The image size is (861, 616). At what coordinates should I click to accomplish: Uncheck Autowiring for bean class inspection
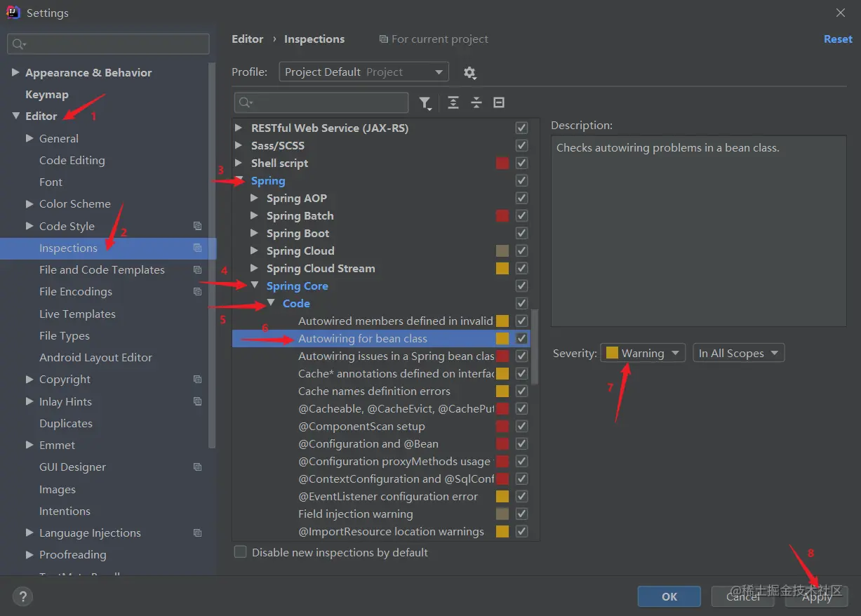coord(521,338)
